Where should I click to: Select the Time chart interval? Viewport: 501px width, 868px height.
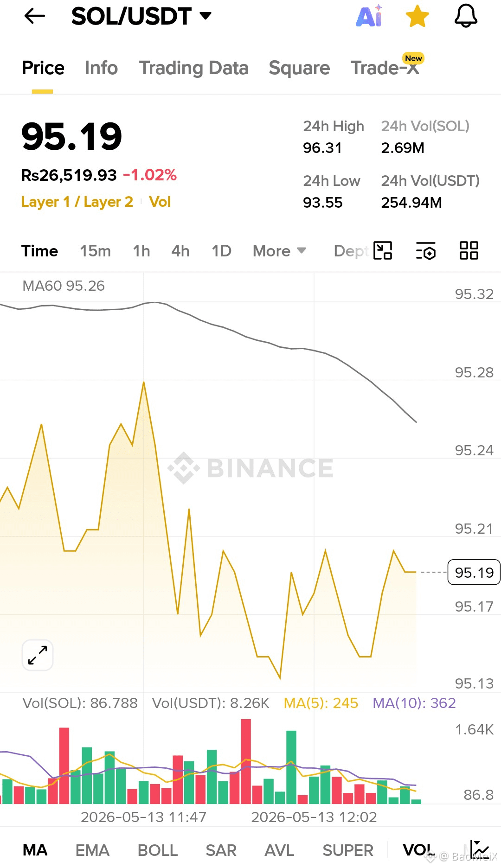pos(40,251)
